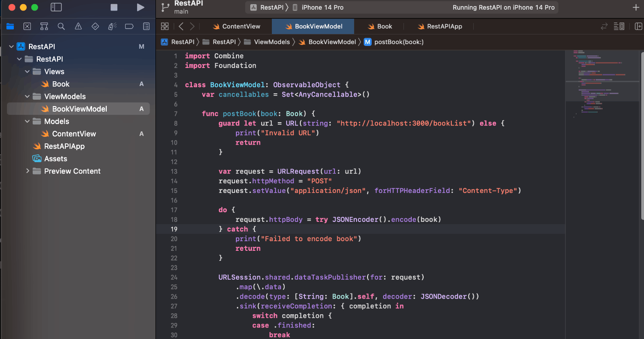This screenshot has height=339, width=644.
Task: Open the Find navigator magnifier icon
Action: point(61,26)
